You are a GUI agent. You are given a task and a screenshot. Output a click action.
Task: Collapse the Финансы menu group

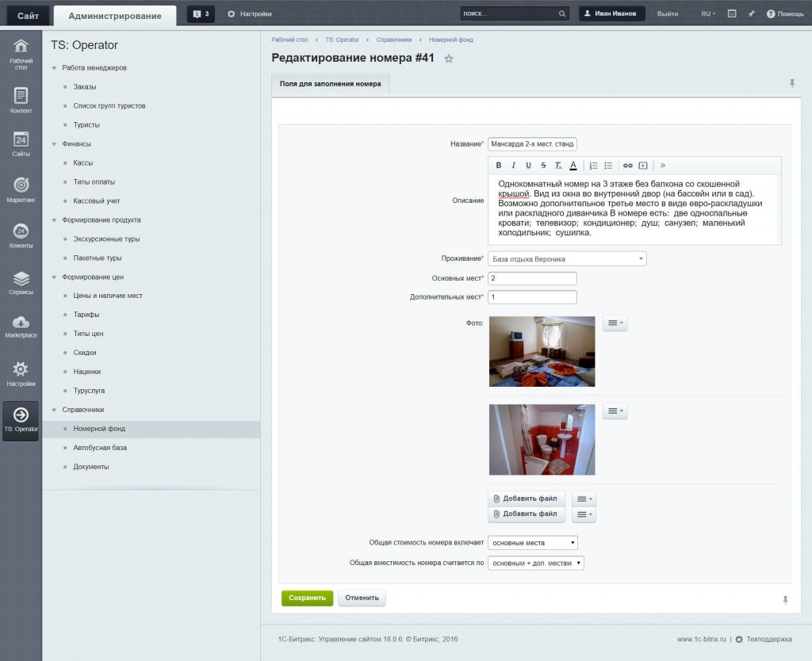click(54, 144)
